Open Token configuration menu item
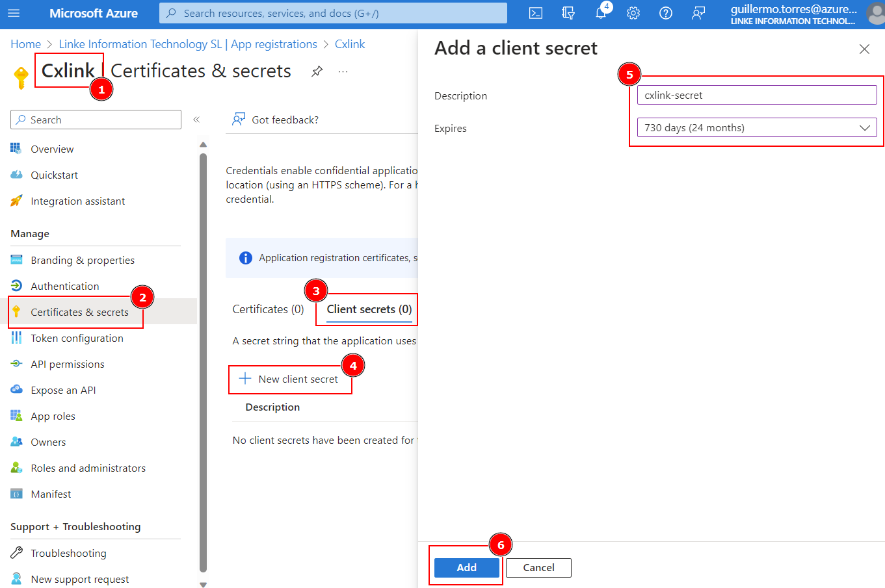 coord(77,338)
